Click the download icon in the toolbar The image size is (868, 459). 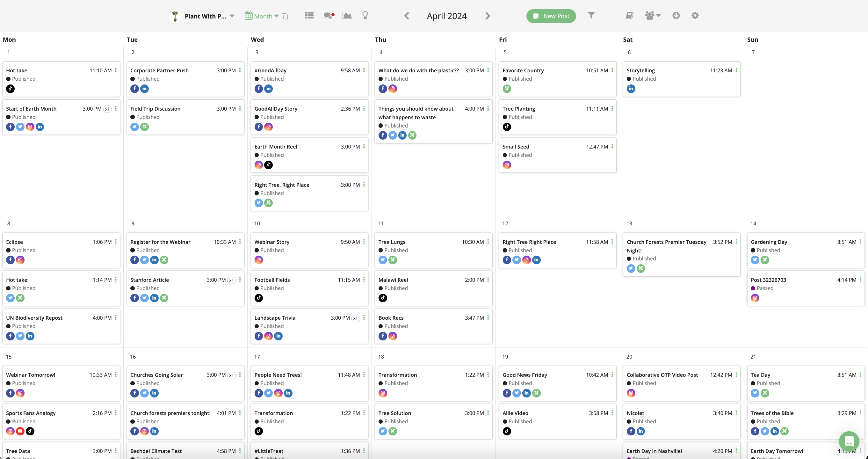(676, 16)
